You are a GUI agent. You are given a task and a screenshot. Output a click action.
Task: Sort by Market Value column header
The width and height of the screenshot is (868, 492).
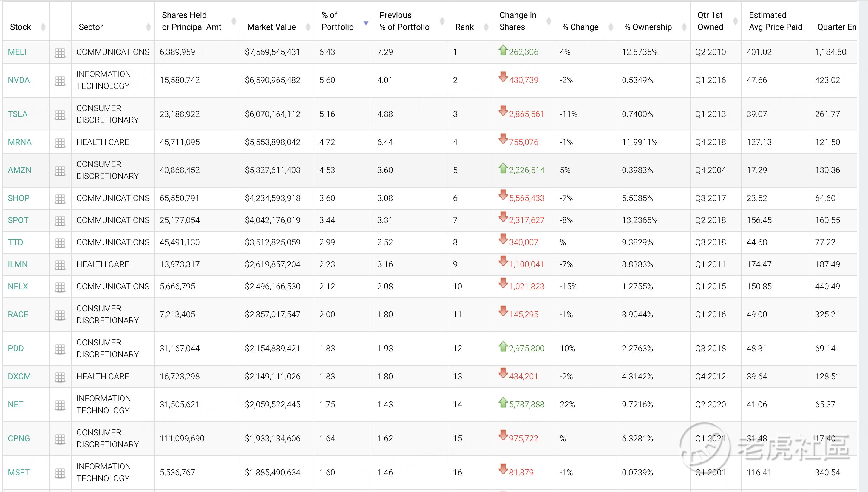(x=271, y=27)
